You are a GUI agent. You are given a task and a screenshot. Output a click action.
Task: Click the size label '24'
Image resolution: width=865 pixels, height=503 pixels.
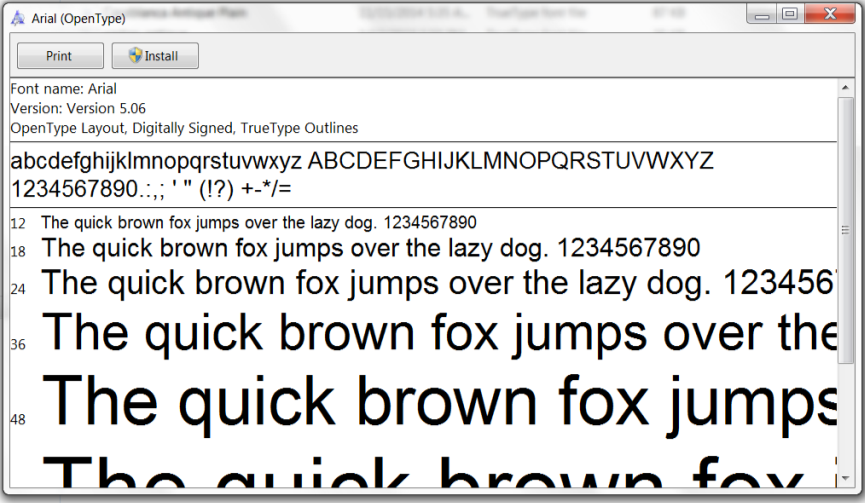coord(18,289)
